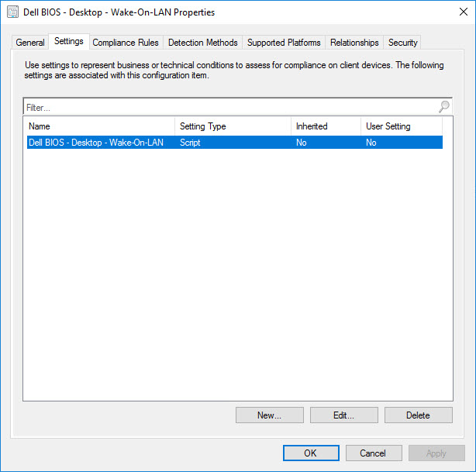
Task: Select the Dell BIOS Wake-On-LAN setting row
Action: click(233, 143)
